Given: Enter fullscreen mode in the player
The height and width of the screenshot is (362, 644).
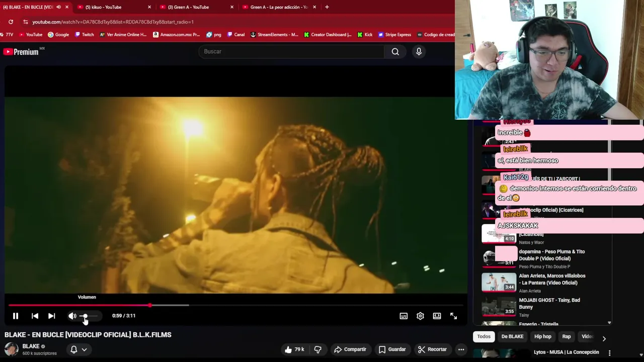Looking at the screenshot, I should (453, 316).
